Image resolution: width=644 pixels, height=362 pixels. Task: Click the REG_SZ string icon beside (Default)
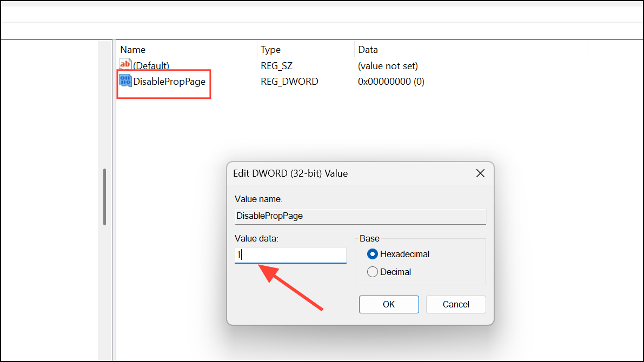coord(125,65)
